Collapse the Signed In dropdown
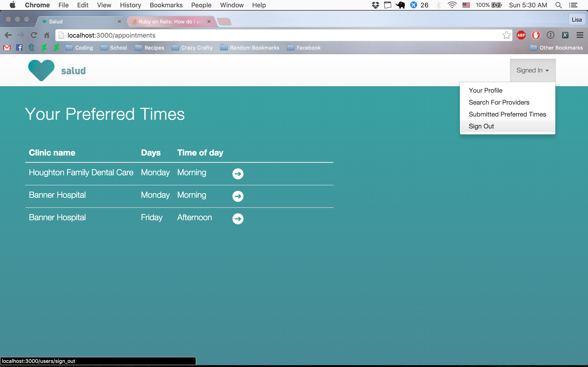 [x=532, y=70]
